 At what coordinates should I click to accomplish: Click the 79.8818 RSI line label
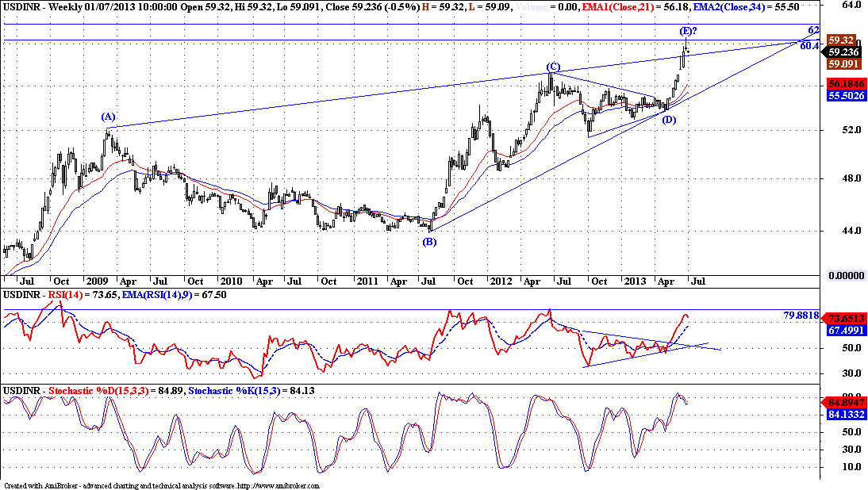click(801, 316)
